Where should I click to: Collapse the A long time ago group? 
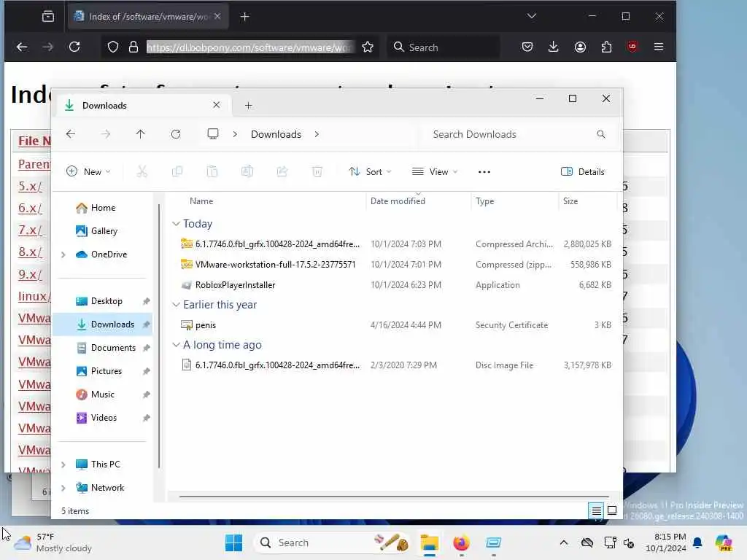pyautogui.click(x=176, y=344)
